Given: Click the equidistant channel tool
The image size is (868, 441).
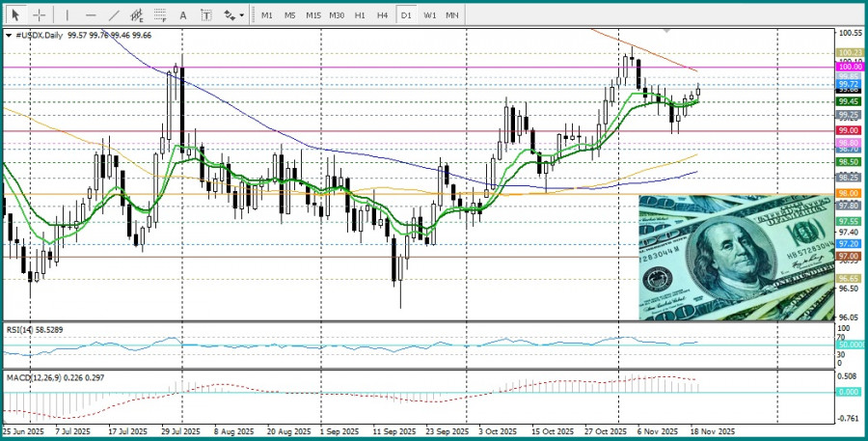Looking at the screenshot, I should 137,15.
